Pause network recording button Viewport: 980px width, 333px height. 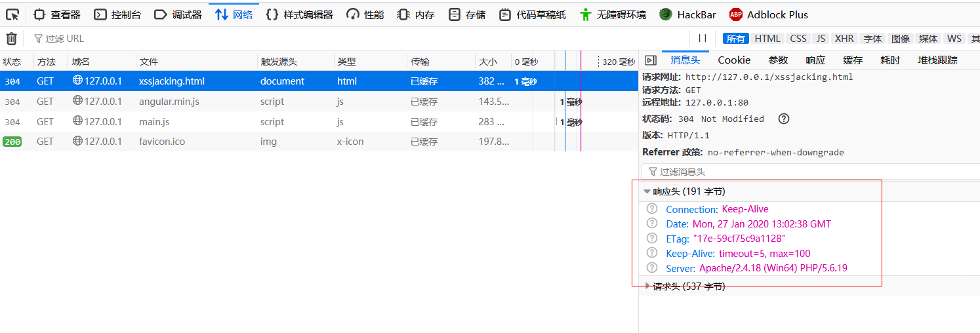click(702, 39)
